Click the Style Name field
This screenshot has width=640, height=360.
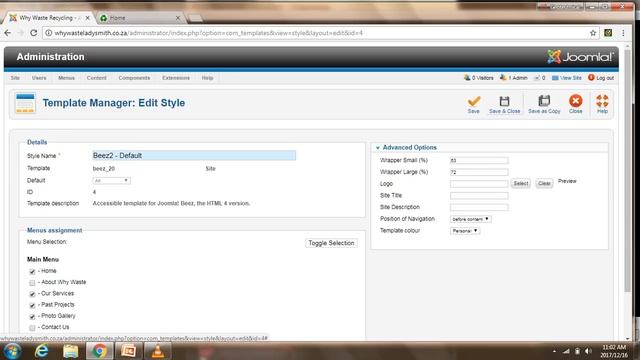tap(194, 156)
